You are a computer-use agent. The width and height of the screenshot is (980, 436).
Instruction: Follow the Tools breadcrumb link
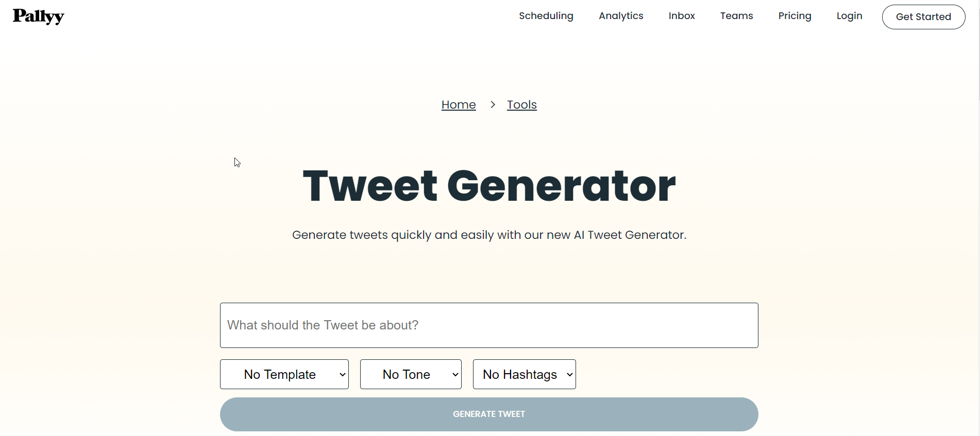pos(521,104)
